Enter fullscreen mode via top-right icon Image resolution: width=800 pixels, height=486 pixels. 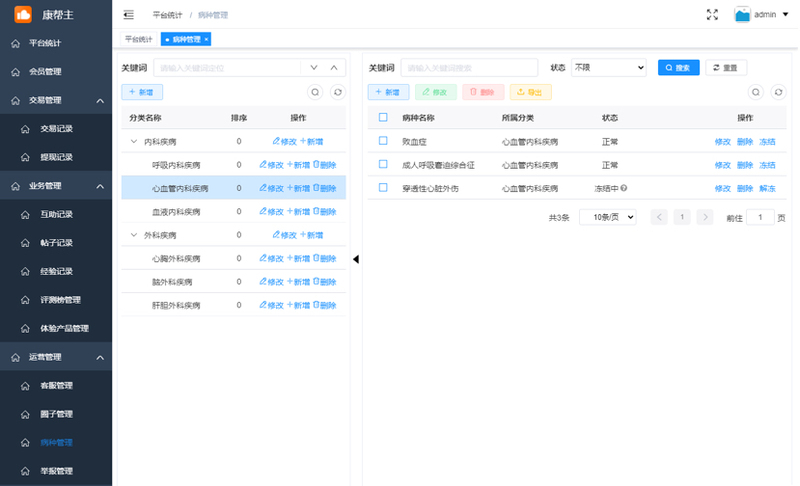712,15
